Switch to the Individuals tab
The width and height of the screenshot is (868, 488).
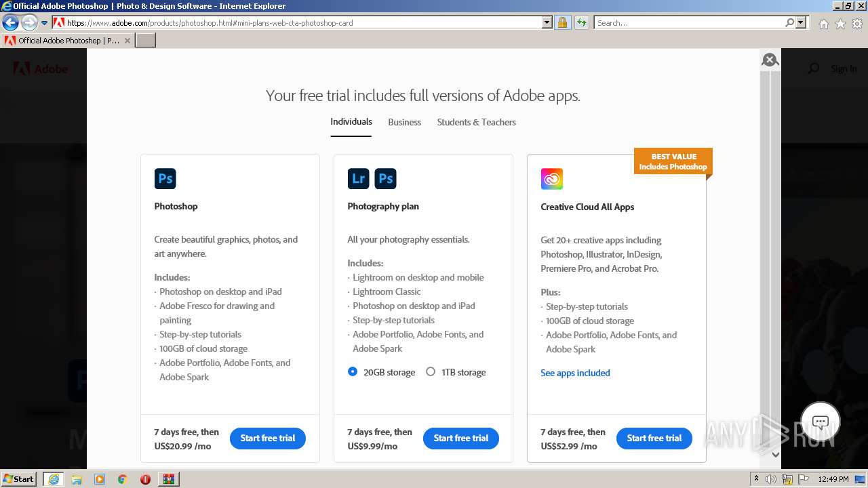pyautogui.click(x=351, y=122)
